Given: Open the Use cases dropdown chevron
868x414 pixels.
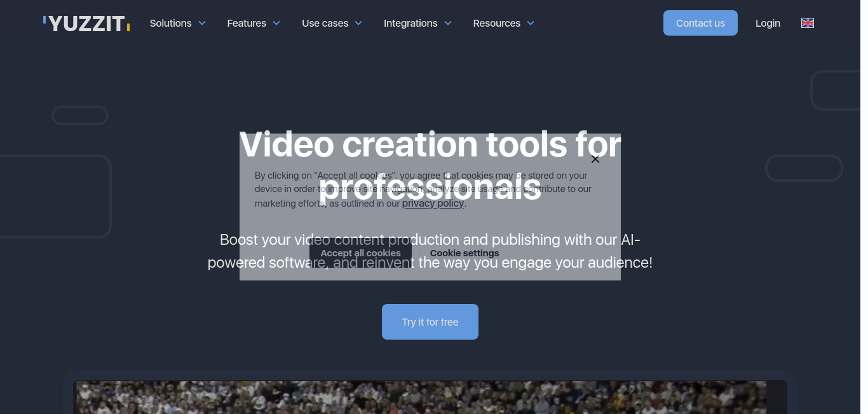Looking at the screenshot, I should tap(358, 24).
